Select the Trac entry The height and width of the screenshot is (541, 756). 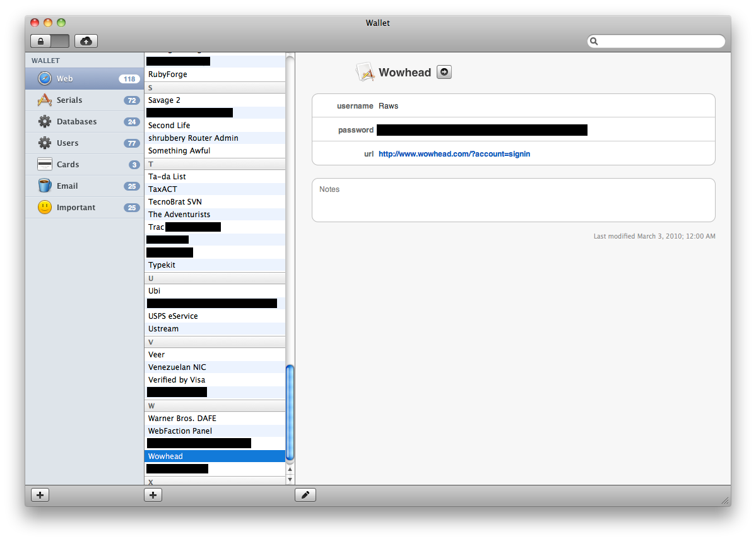point(215,227)
